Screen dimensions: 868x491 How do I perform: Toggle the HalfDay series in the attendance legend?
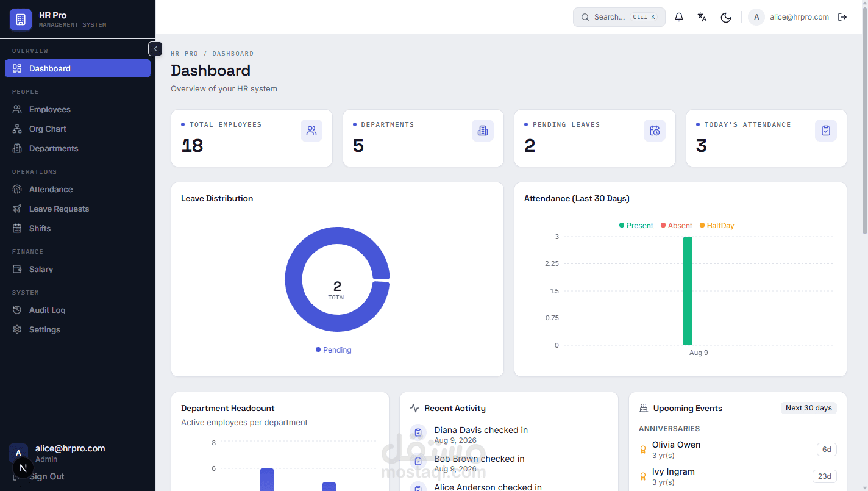(x=717, y=226)
